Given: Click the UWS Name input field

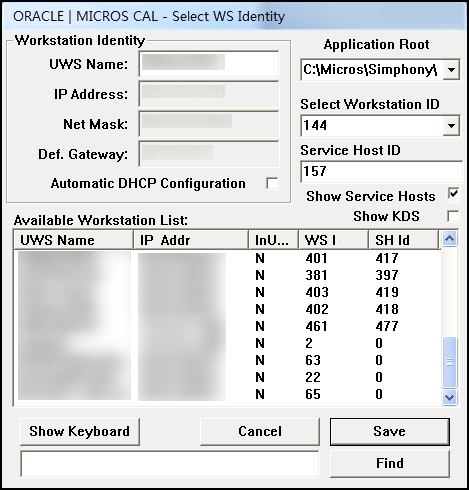Looking at the screenshot, I should tap(209, 64).
